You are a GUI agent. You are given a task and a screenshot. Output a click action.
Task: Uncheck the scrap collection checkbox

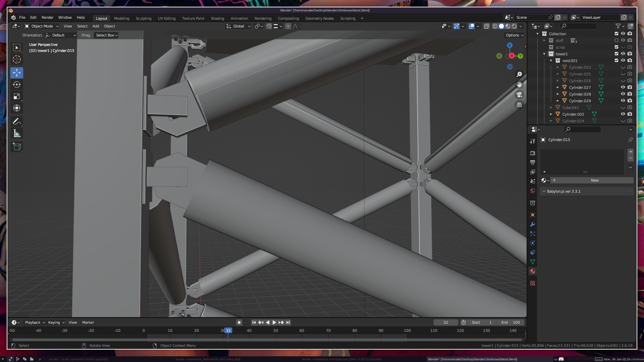click(616, 47)
